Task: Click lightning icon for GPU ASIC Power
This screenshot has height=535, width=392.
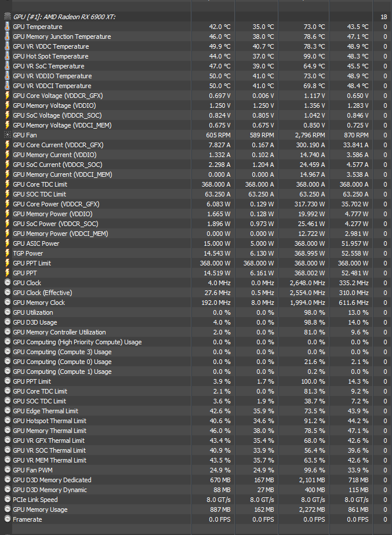Action: point(8,243)
